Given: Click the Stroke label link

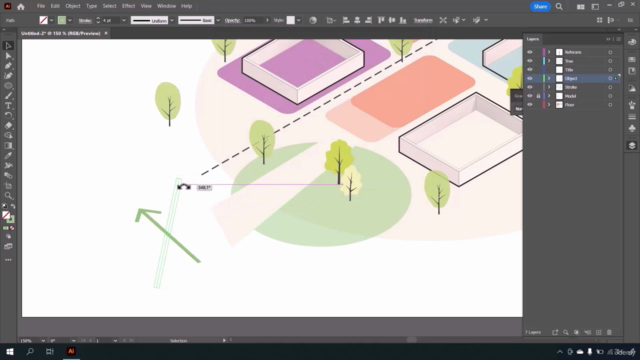Looking at the screenshot, I should tap(85, 20).
